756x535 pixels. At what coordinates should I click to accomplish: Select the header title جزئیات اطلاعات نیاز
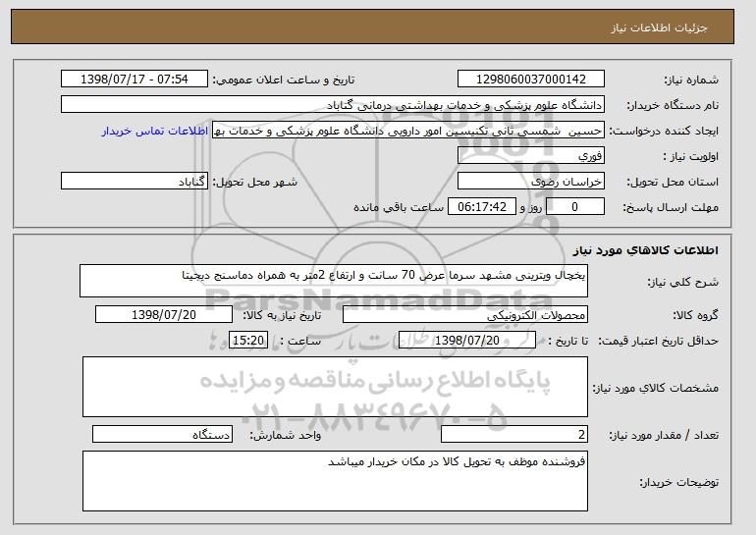coord(659,27)
